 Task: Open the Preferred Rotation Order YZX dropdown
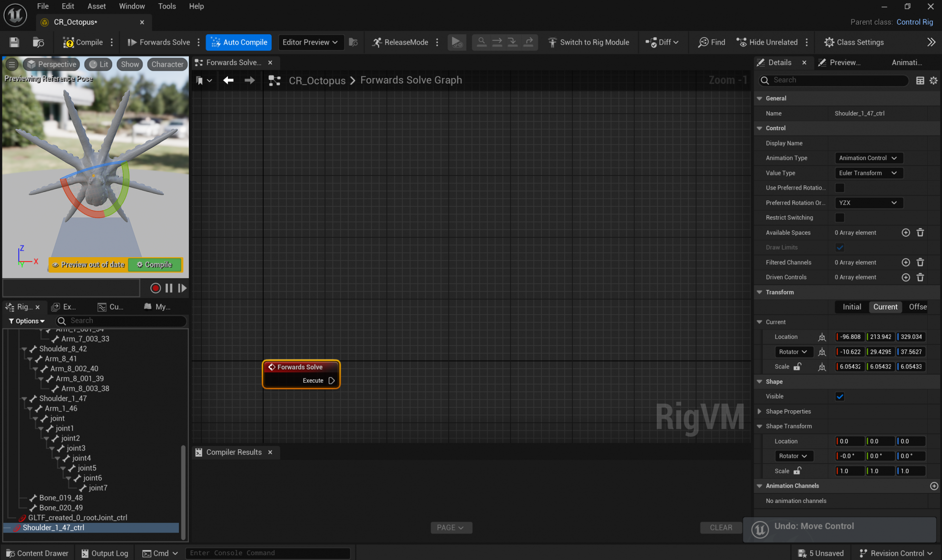pos(869,203)
